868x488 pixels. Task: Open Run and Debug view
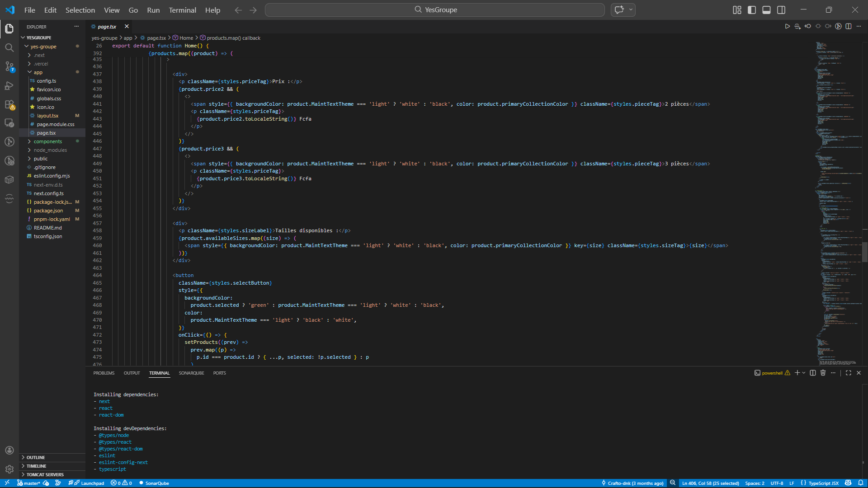9,86
